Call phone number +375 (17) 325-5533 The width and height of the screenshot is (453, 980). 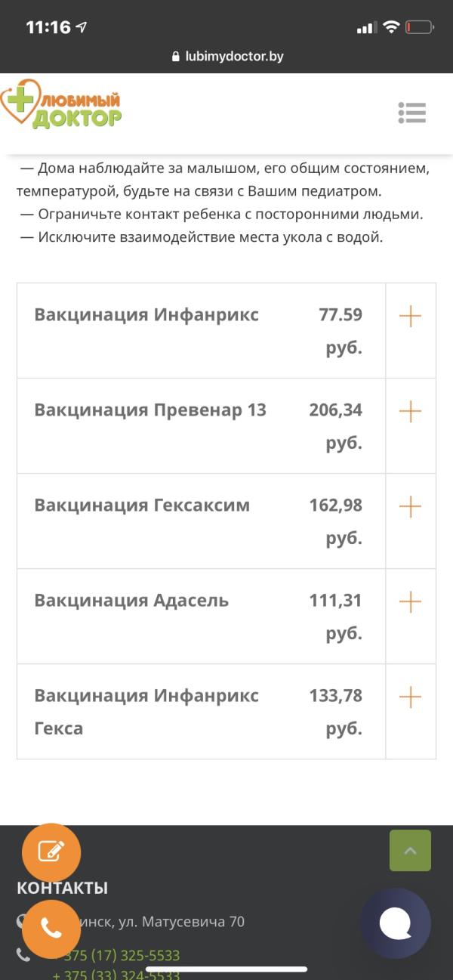click(x=121, y=956)
